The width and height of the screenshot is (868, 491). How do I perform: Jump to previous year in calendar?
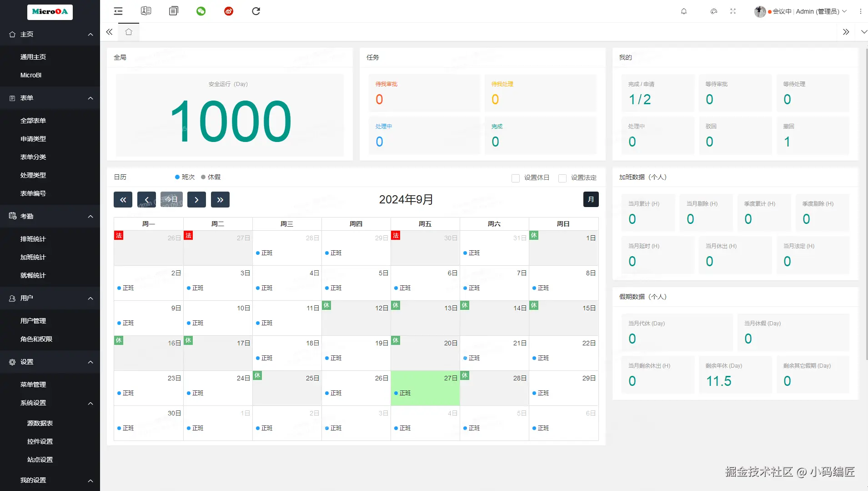tap(123, 199)
